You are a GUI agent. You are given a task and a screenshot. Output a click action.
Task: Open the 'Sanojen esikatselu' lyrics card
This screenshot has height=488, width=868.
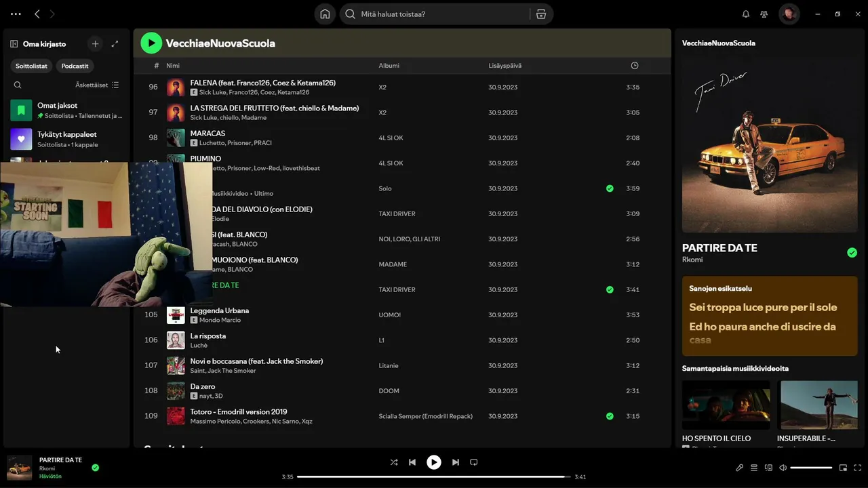[770, 316]
